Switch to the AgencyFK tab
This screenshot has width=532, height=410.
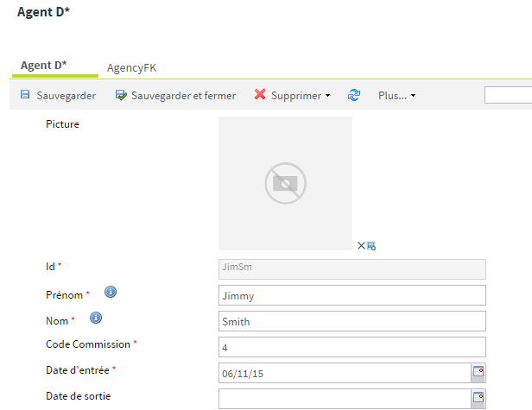tap(131, 67)
